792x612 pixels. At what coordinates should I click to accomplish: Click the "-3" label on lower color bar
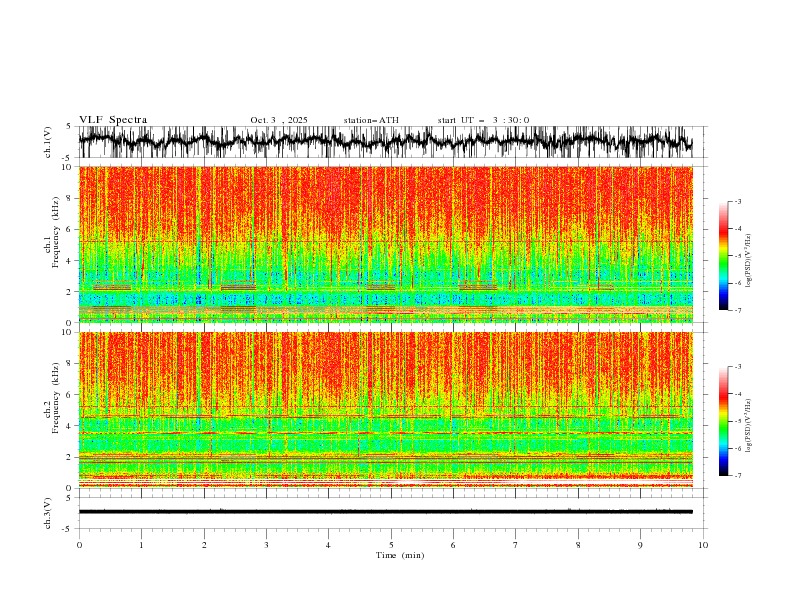pyautogui.click(x=738, y=367)
